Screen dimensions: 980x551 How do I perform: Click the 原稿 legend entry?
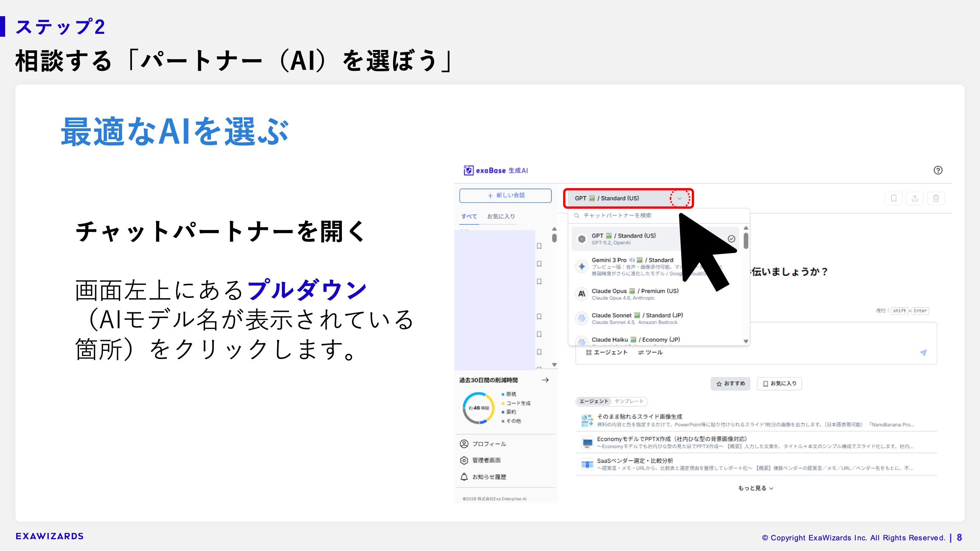click(x=509, y=394)
